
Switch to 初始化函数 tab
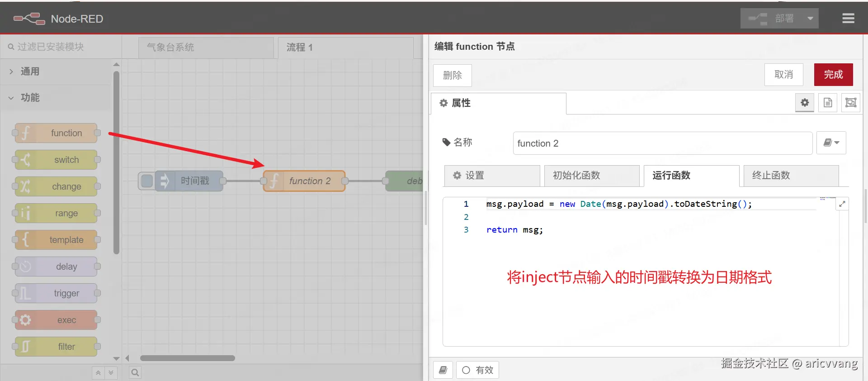[592, 176]
